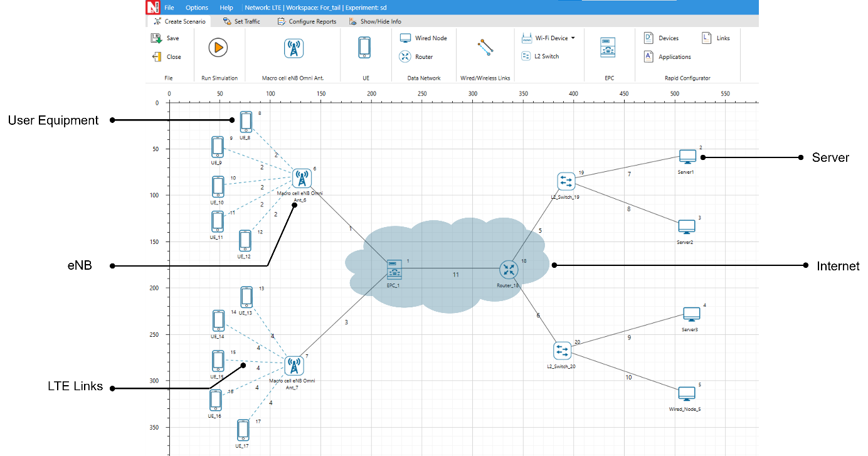Pick the L2 Switch tool

coord(540,56)
